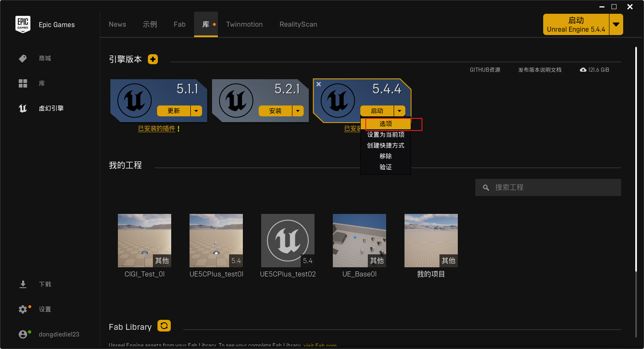Click the 5.4 badge on UE5CPlus_test01

(x=236, y=261)
